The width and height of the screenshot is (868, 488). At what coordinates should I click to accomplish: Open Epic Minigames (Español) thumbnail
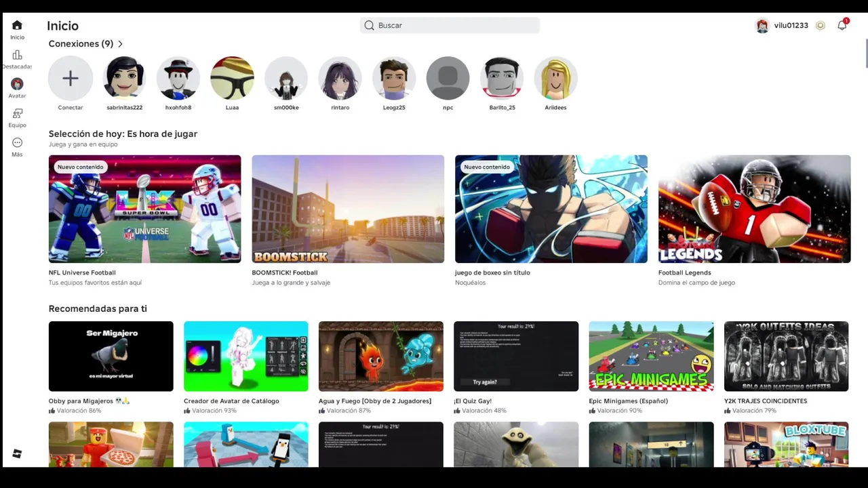pos(651,357)
